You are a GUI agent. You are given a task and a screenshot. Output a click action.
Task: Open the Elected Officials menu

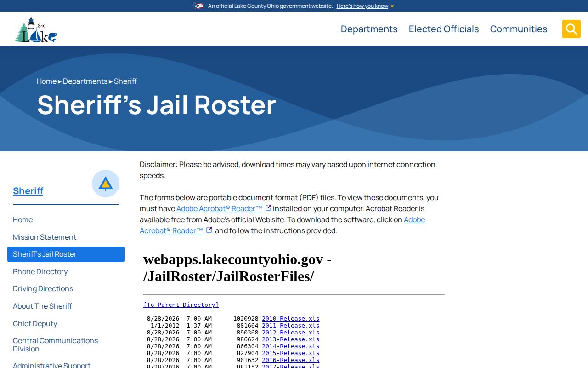(444, 29)
